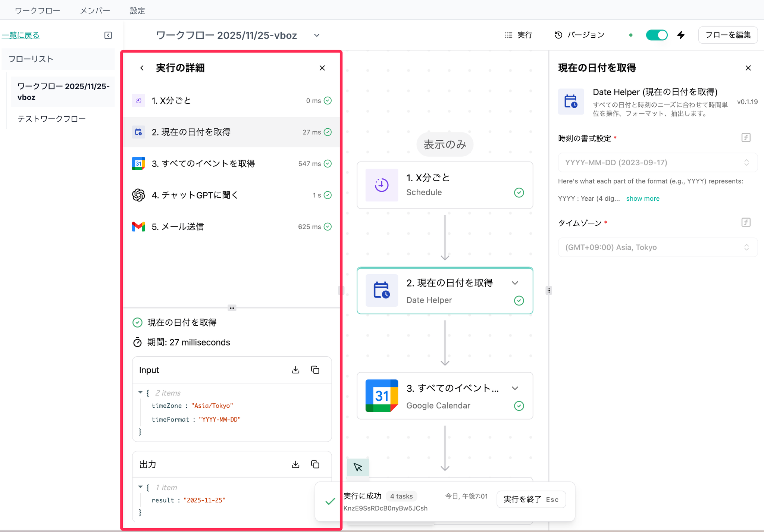The width and height of the screenshot is (764, 532).
Task: Download the 出力 output JSON
Action: coord(295,464)
